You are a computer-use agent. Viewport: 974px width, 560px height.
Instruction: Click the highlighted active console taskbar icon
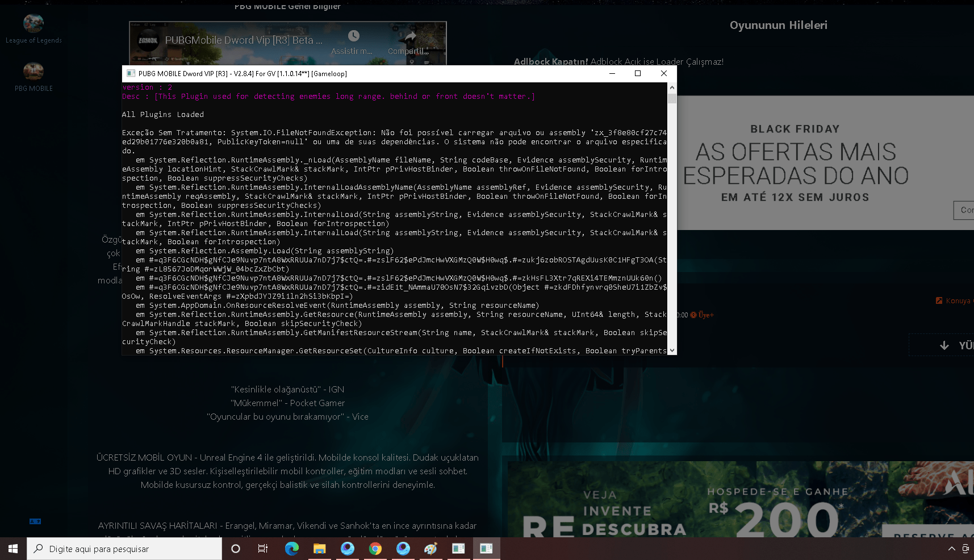coord(487,549)
